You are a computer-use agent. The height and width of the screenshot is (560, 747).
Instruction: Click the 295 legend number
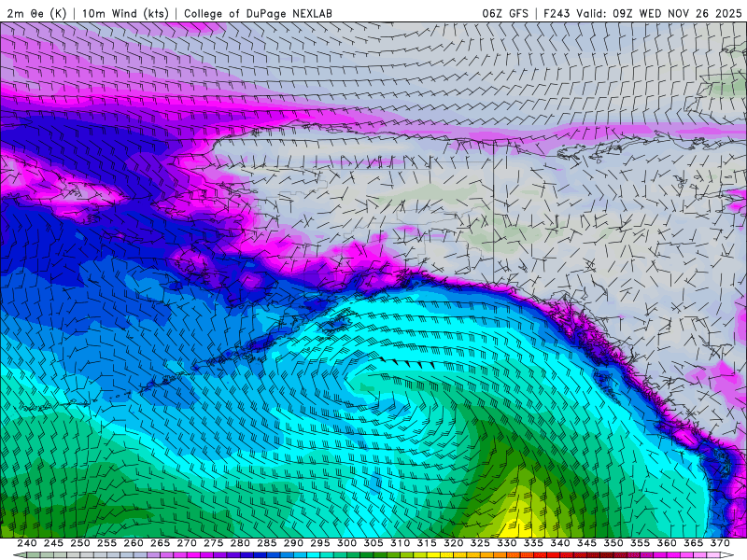coord(320,543)
